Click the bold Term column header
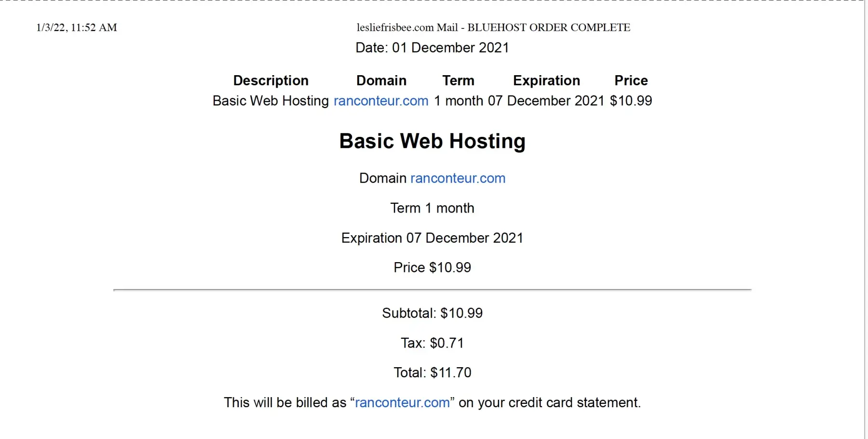This screenshot has height=439, width=868. pos(458,80)
